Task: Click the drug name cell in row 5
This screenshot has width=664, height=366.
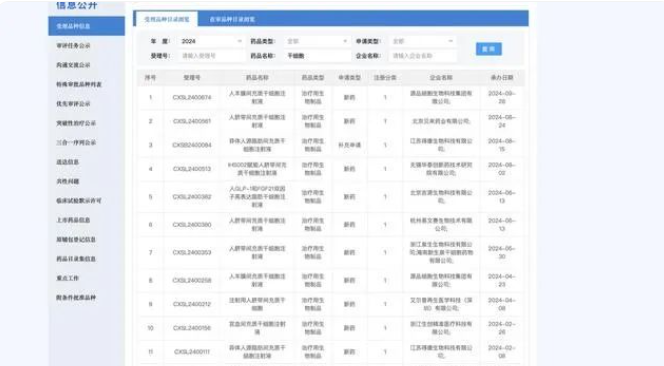Action: [x=257, y=197]
